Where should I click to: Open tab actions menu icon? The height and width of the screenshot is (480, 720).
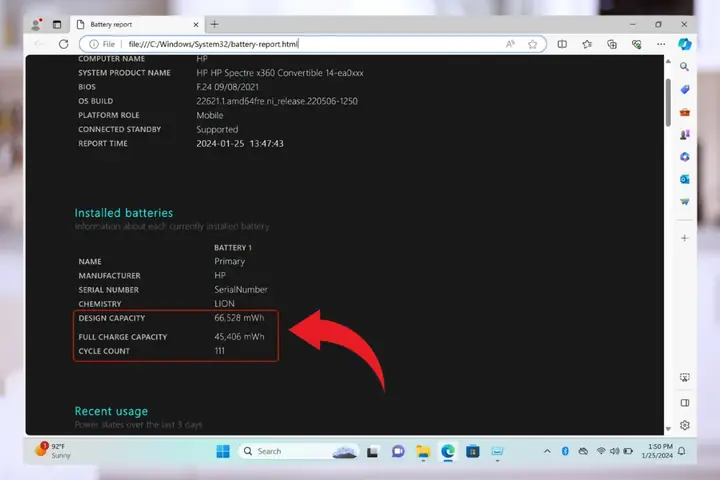(57, 24)
